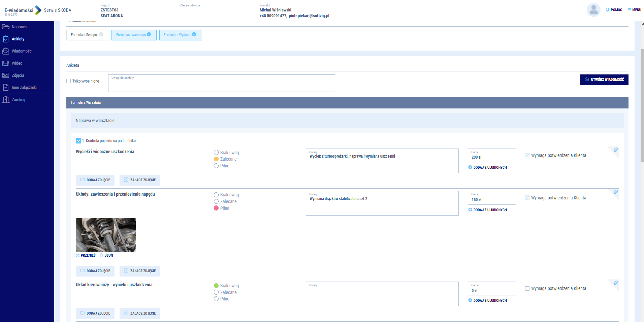644x322 pixels.
Task: Enable the Tylko wypełnione checkbox
Action: (69, 81)
